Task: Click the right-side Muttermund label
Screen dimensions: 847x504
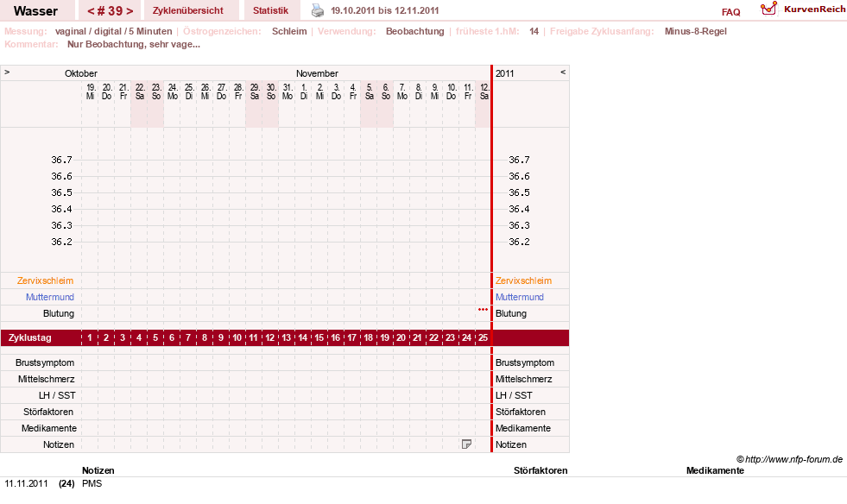Action: pos(520,297)
